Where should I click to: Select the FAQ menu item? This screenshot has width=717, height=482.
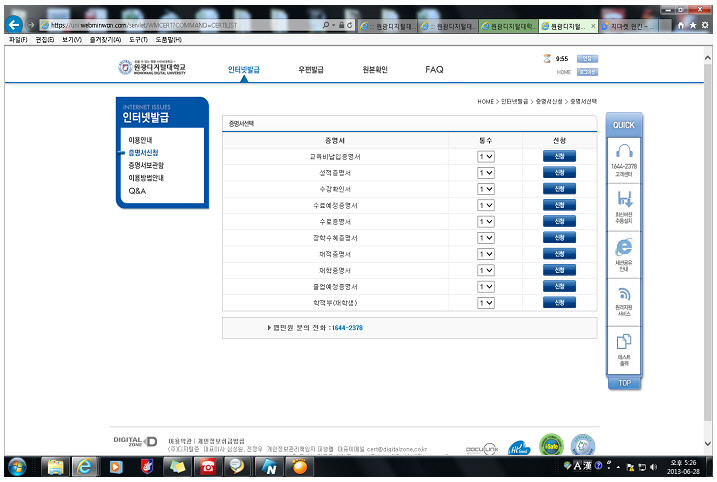pos(434,70)
